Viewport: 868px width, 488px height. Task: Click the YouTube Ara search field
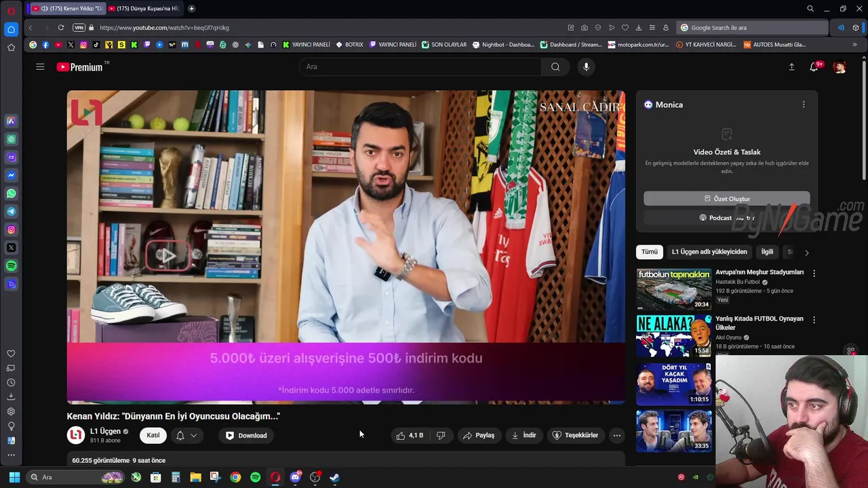coord(420,66)
